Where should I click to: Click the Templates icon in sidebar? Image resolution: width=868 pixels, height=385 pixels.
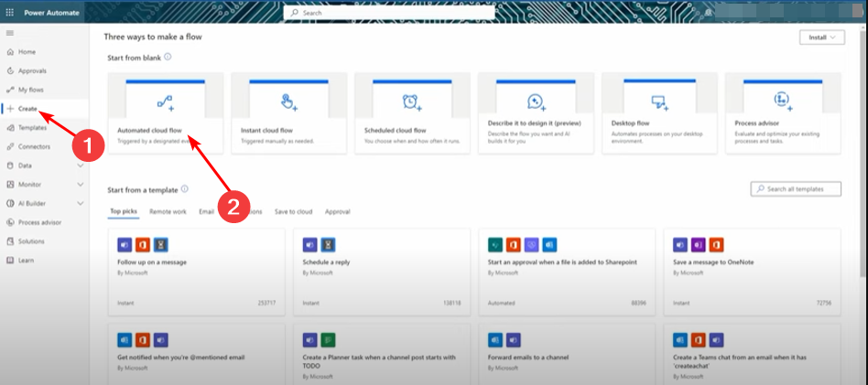pyautogui.click(x=9, y=128)
